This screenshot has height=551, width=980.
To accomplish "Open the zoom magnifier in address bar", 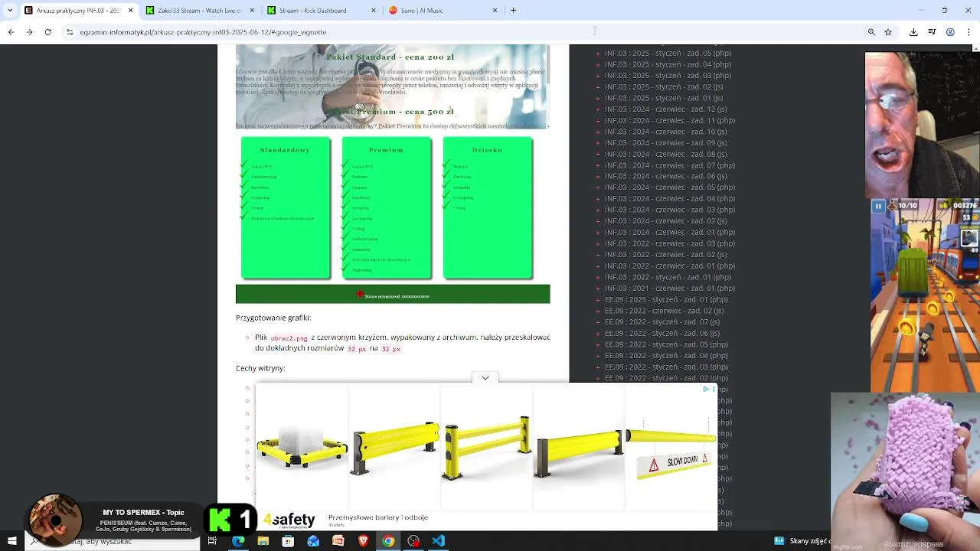I will coord(871,32).
